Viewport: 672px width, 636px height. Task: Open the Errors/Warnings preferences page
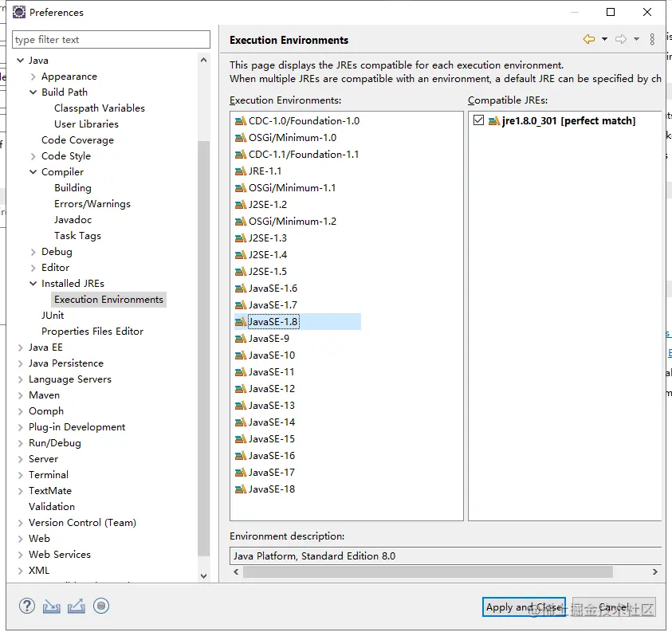[x=92, y=204]
